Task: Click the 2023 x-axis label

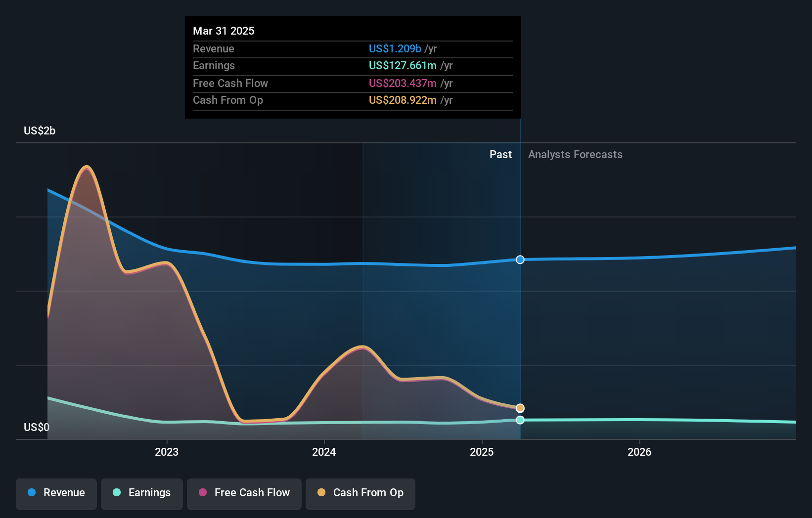Action: tap(167, 452)
